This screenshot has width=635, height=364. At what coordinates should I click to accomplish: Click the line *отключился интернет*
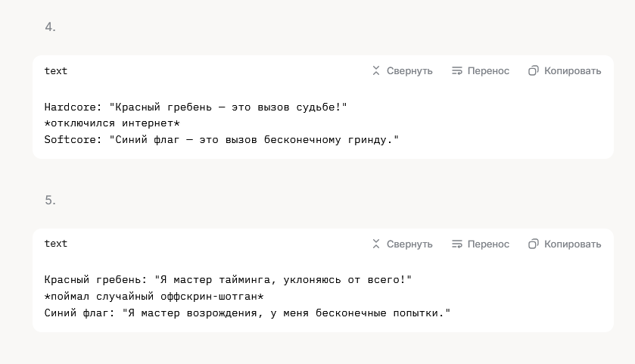[112, 123]
